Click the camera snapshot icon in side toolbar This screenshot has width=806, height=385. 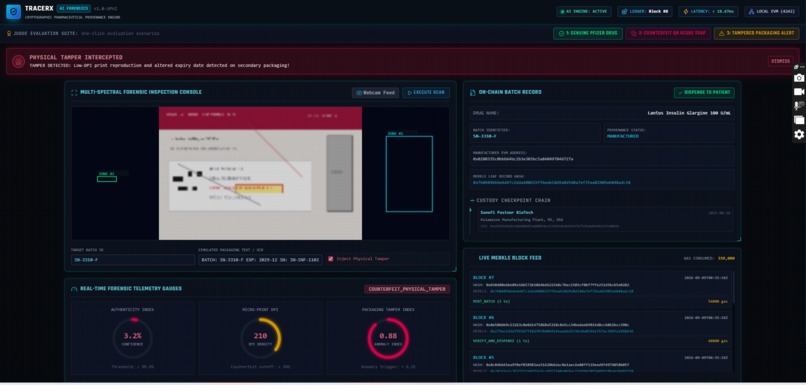click(x=799, y=78)
